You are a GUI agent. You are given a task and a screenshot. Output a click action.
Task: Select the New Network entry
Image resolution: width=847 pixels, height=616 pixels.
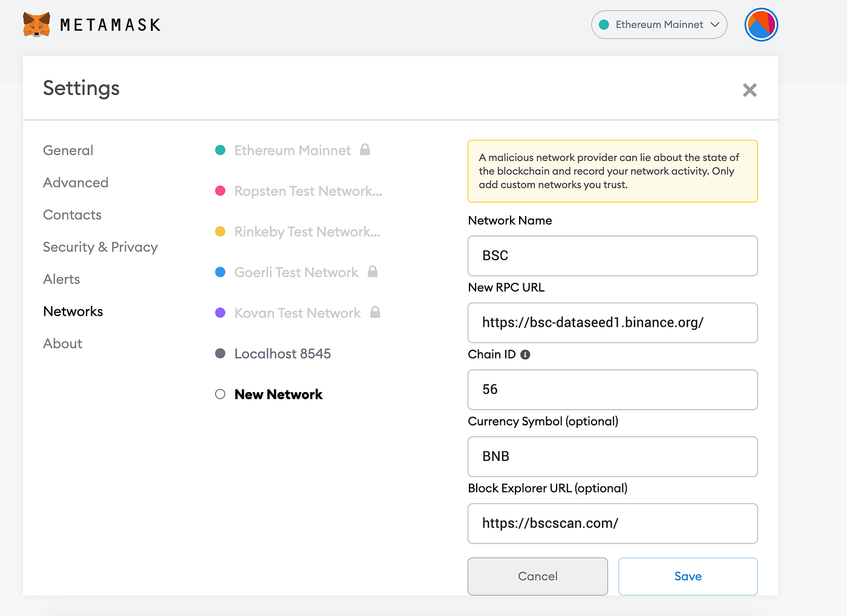[278, 395]
